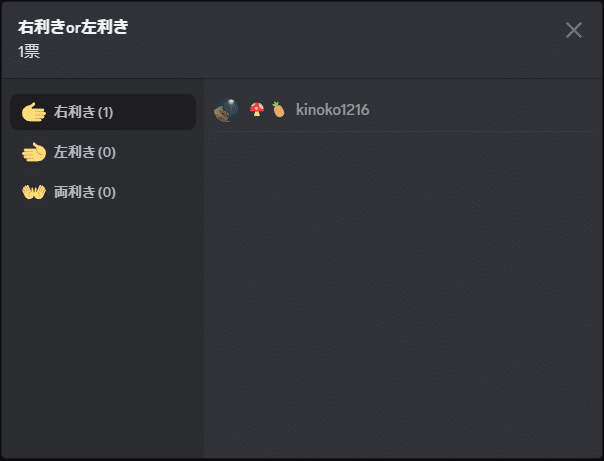Click empty voter list area below kinoko1216
The width and height of the screenshot is (604, 461).
point(403,295)
